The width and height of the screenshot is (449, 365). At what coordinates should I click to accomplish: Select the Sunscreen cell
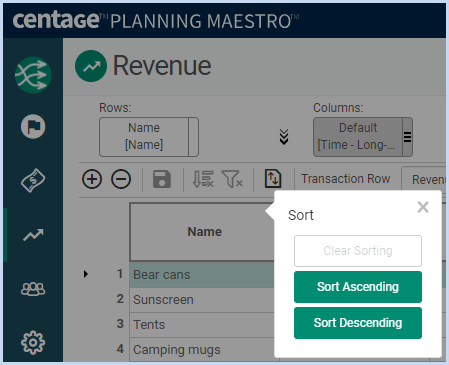tap(202, 300)
